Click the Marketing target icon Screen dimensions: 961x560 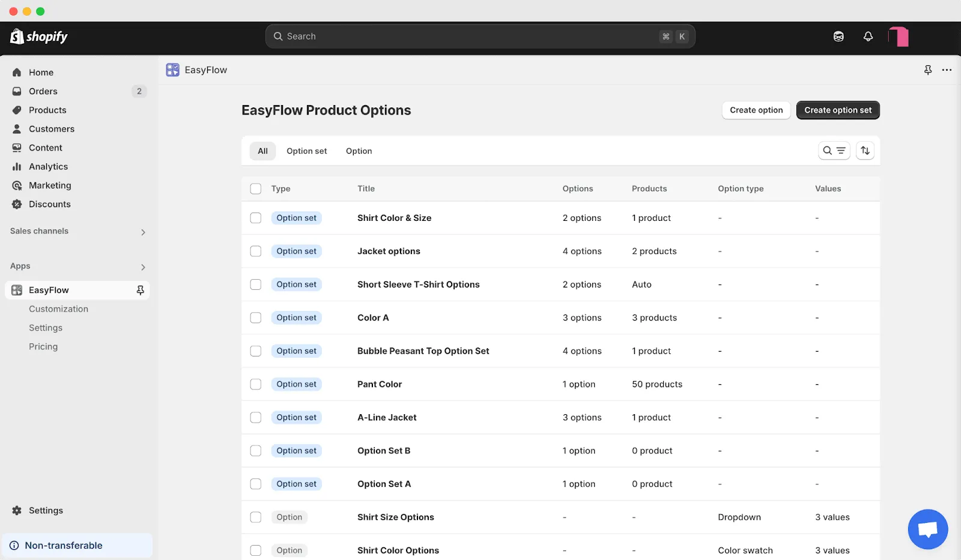coord(17,185)
